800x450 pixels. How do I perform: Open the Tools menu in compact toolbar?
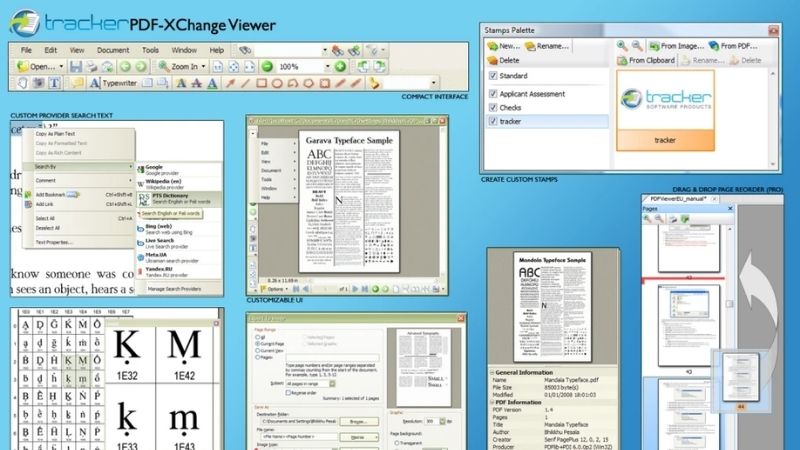(150, 50)
